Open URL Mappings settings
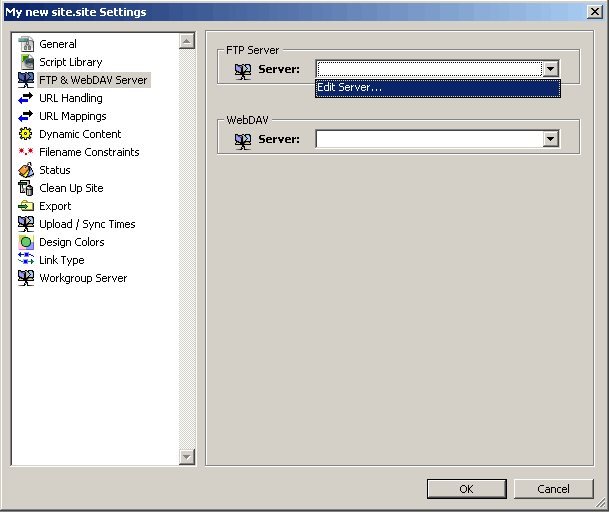 [73, 116]
